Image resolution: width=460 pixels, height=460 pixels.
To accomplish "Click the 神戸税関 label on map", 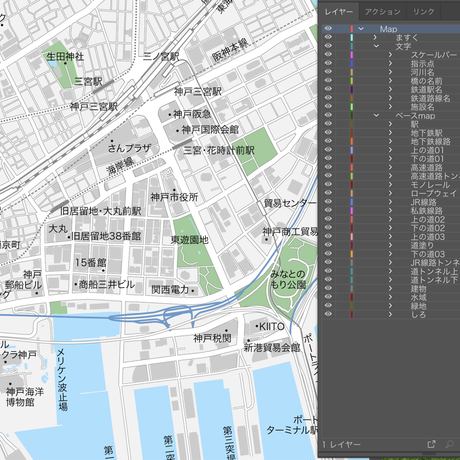I will point(212,338).
